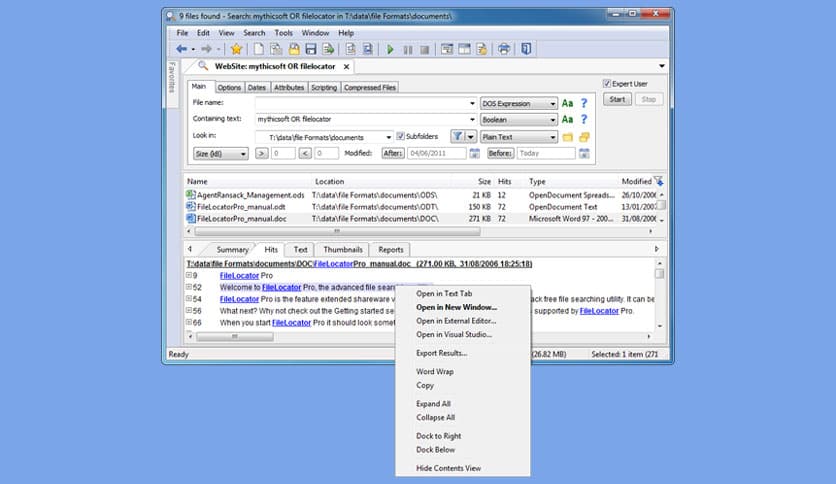The image size is (836, 484).
Task: Switch to the Options tab
Action: tap(229, 87)
